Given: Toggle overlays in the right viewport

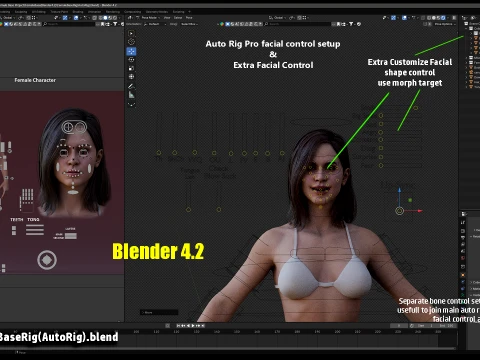Looking at the screenshot, I should [404, 18].
